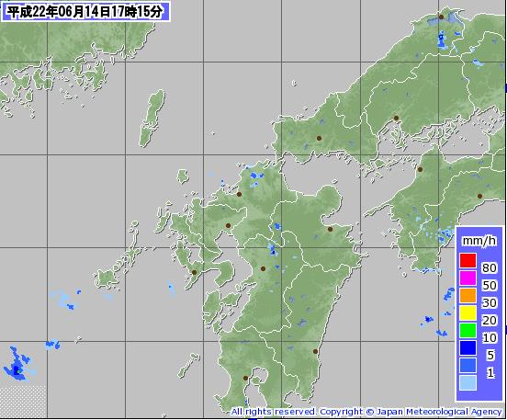Click the city dot in central Kumamoto area
The width and height of the screenshot is (507, 420).
pos(263,268)
